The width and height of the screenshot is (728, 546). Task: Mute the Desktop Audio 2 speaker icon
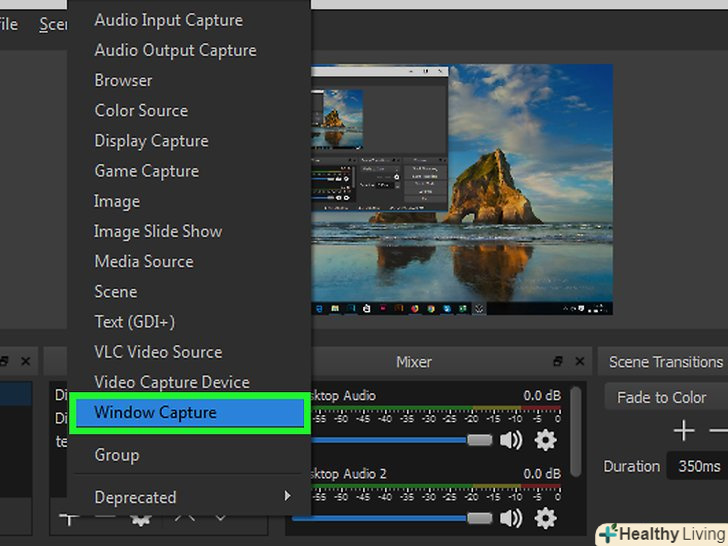click(511, 517)
